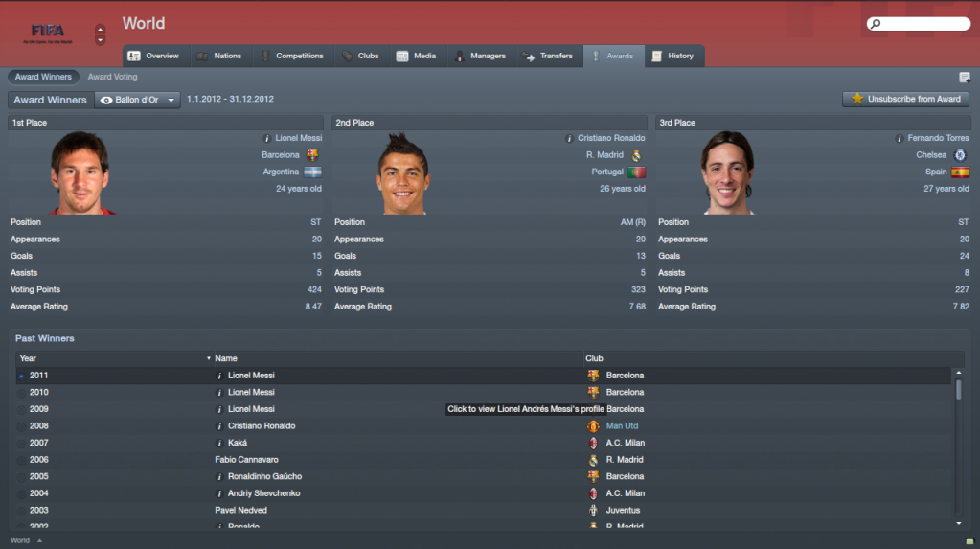Click the Juventus crest in 2003 row
The width and height of the screenshot is (980, 549).
point(593,511)
